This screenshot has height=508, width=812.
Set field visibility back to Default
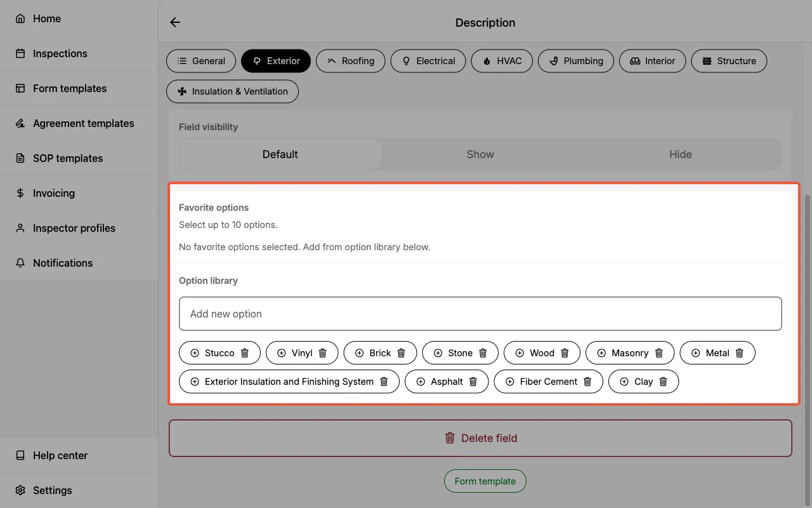point(280,154)
